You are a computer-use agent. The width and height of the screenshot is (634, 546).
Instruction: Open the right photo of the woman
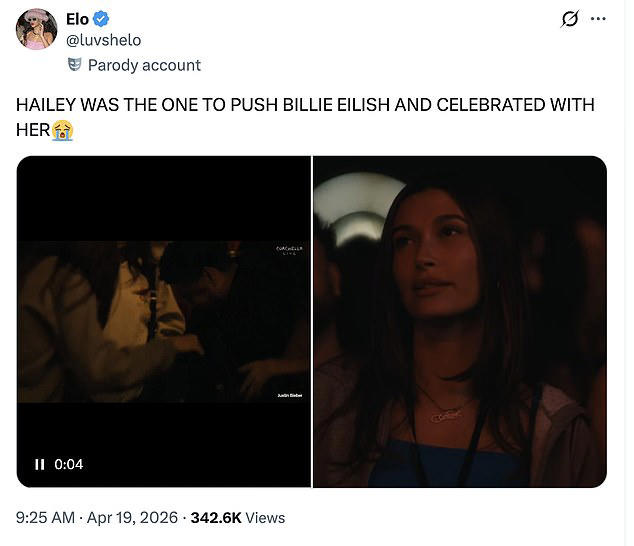(x=460, y=322)
